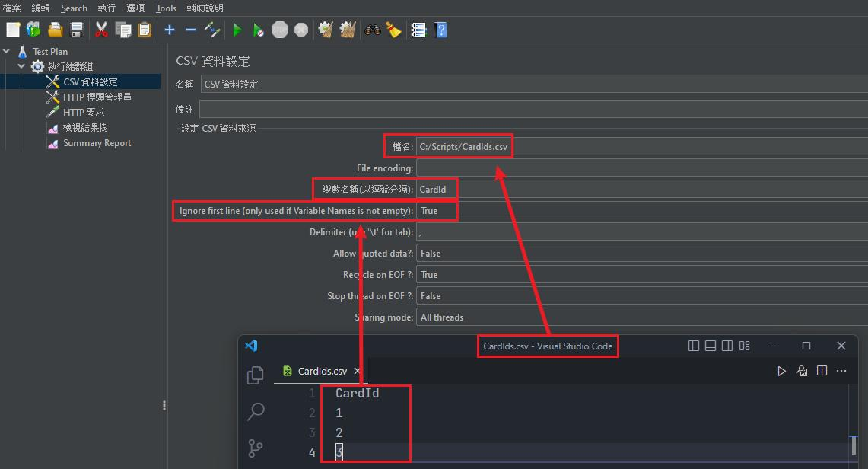Image resolution: width=868 pixels, height=469 pixels.
Task: Click the CardId text on editor line 1
Action: [x=357, y=393]
